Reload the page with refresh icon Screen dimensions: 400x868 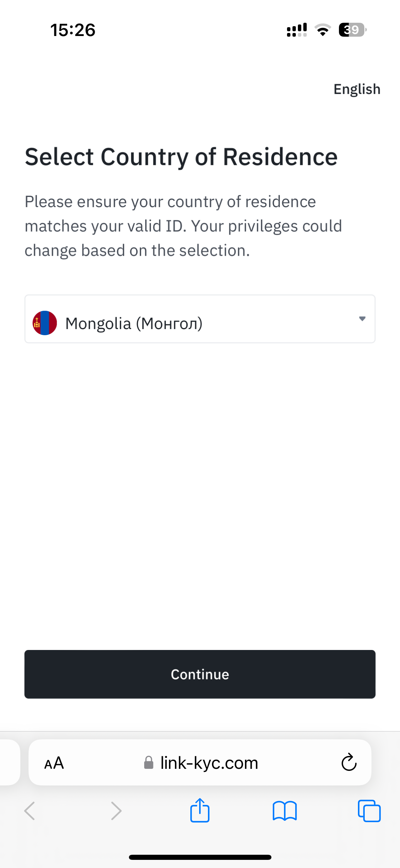point(349,762)
